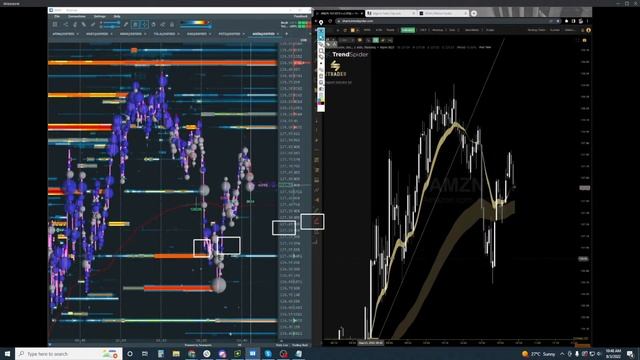Viewport: 640px width, 360px height.
Task: Click the Feedback button in Bookmap
Action: pyautogui.click(x=301, y=17)
